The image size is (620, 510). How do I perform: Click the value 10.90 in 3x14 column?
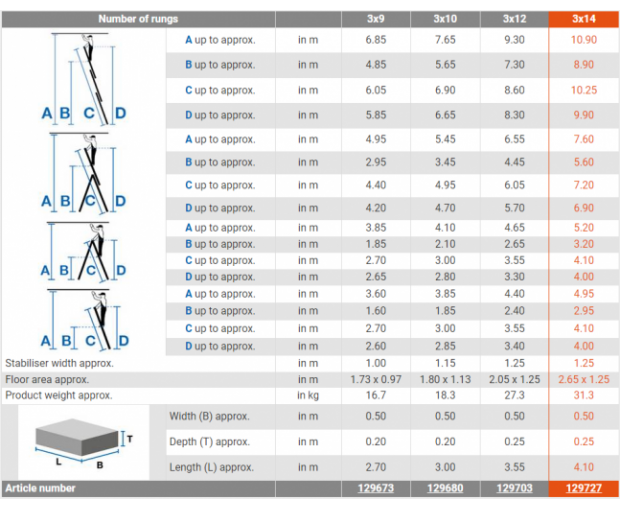[584, 40]
